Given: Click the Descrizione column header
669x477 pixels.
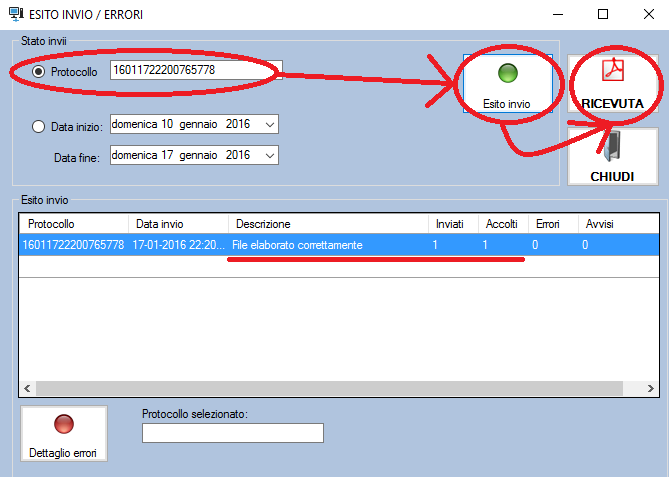Looking at the screenshot, I should (x=327, y=224).
